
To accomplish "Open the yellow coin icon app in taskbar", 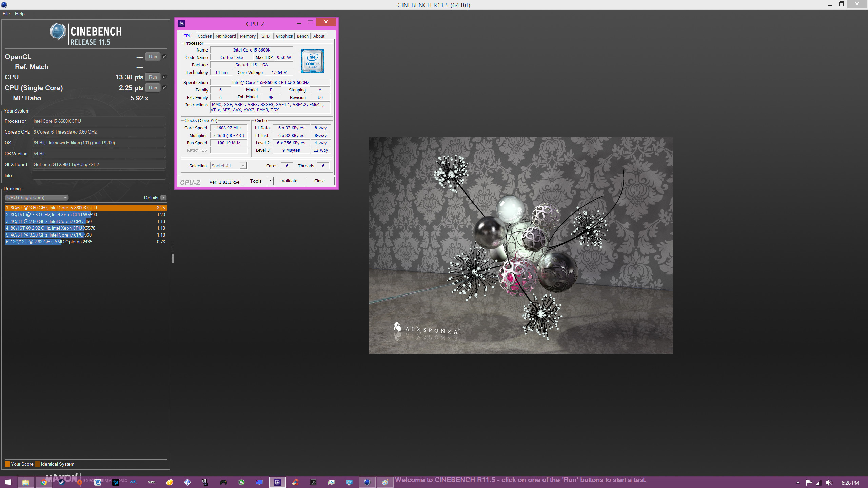I will (170, 482).
